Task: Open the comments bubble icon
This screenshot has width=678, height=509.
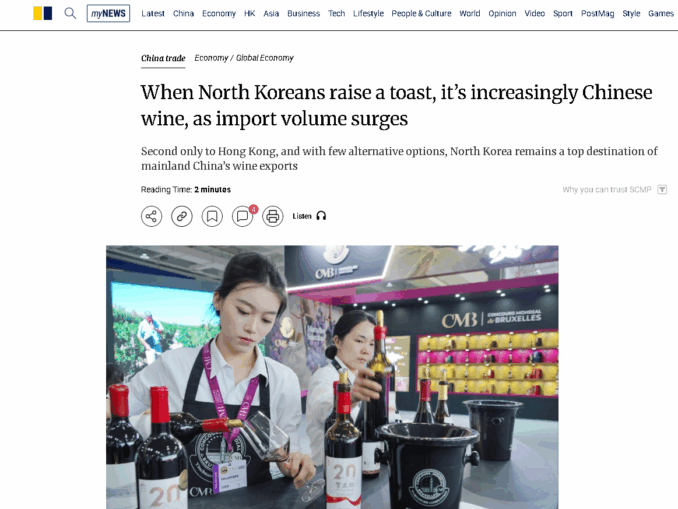Action: click(243, 216)
